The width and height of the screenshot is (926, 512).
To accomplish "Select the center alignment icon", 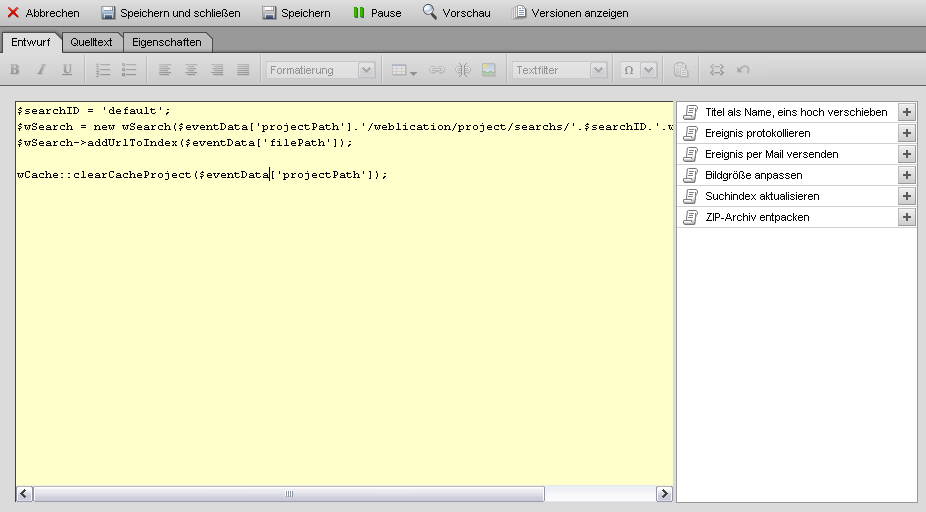I will coord(191,70).
